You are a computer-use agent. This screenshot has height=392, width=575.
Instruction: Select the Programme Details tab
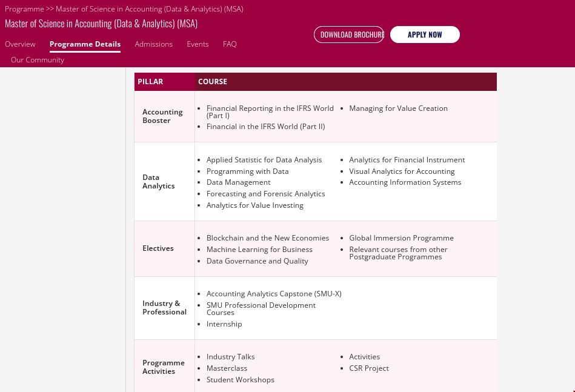pyautogui.click(x=85, y=44)
